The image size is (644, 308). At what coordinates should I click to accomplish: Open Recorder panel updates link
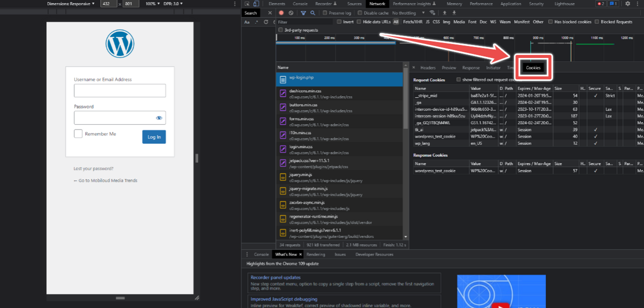(x=275, y=277)
